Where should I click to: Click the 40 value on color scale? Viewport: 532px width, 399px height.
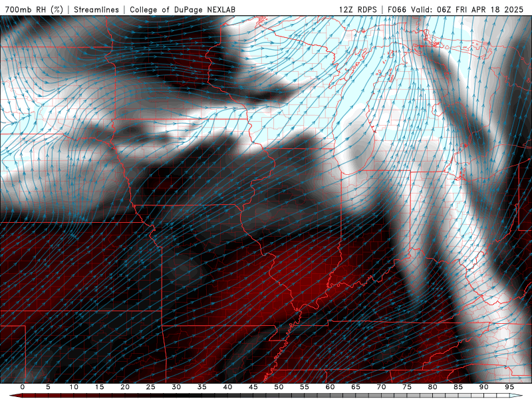click(x=227, y=387)
